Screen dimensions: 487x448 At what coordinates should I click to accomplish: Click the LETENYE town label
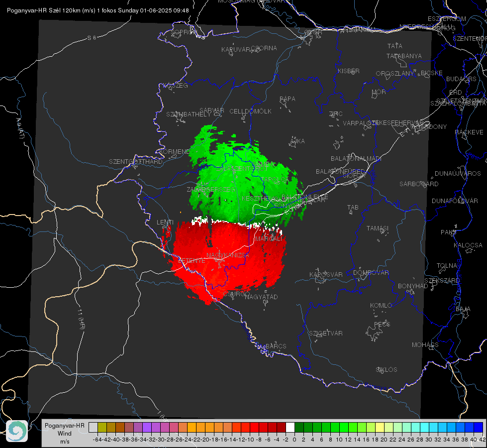(x=192, y=261)
